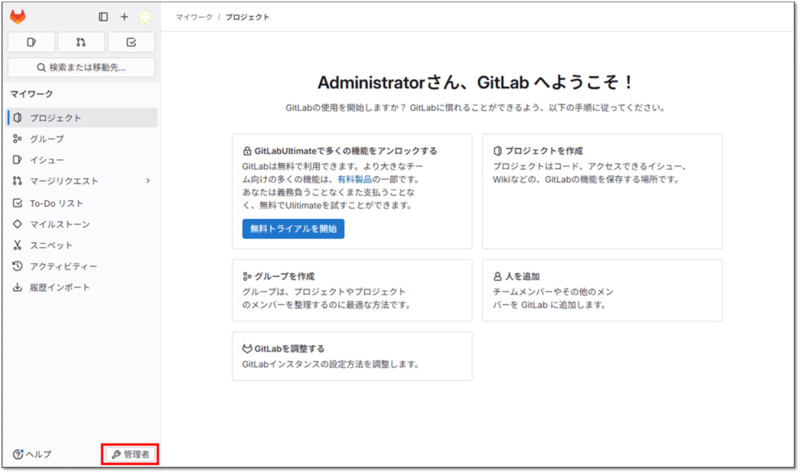Open スニペット in the sidebar
Viewport: 800px width, 473px height.
click(82, 245)
